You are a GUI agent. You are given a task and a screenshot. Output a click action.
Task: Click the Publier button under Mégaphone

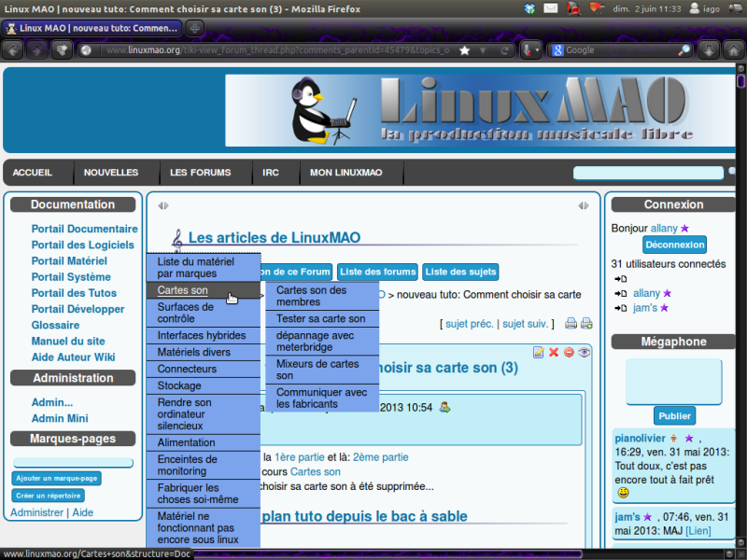pos(674,415)
